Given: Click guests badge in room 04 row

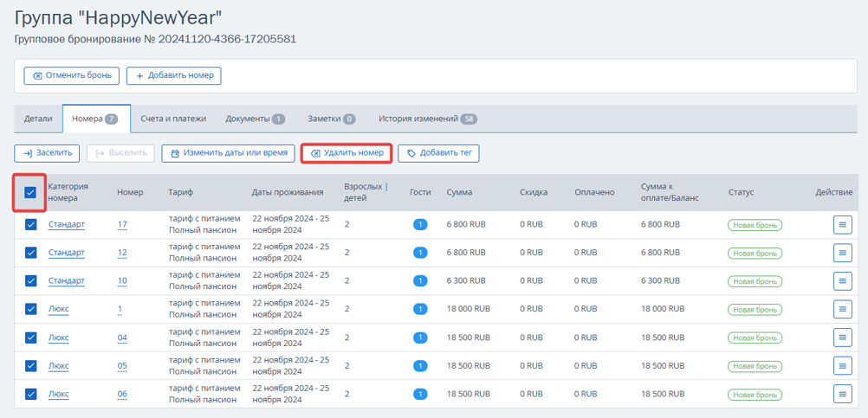Looking at the screenshot, I should pyautogui.click(x=420, y=338).
